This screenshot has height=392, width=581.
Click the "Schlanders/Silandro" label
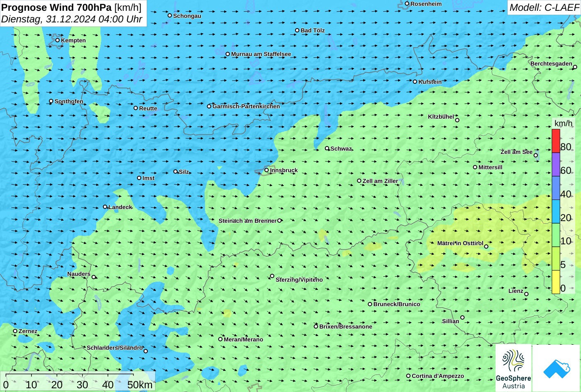click(115, 348)
